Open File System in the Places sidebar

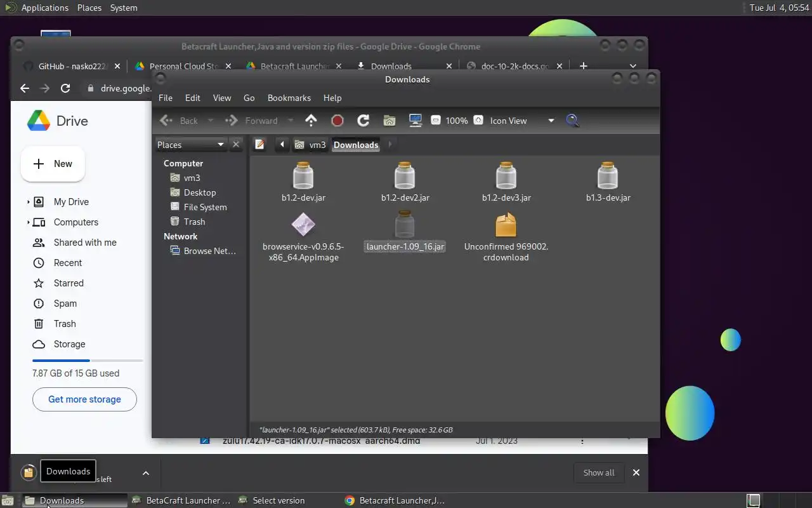(x=204, y=207)
